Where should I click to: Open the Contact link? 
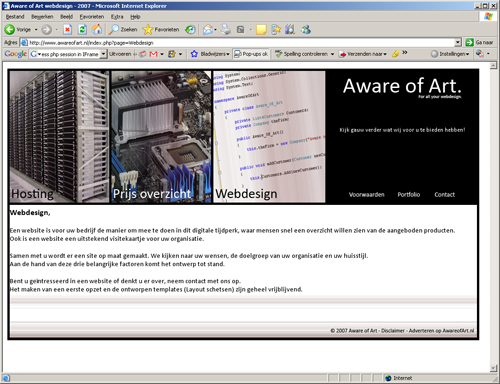coord(444,195)
